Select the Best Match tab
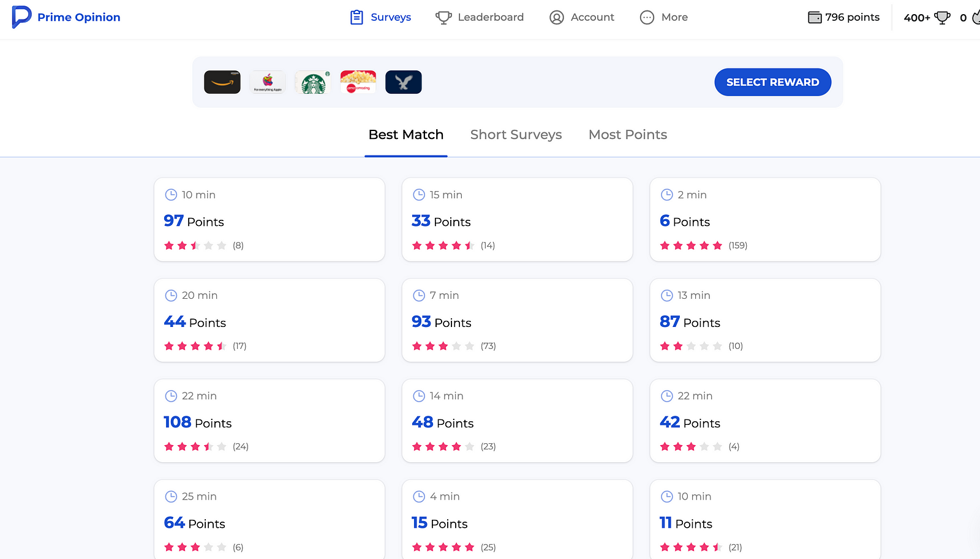Screen dimensions: 980x559 405,135
